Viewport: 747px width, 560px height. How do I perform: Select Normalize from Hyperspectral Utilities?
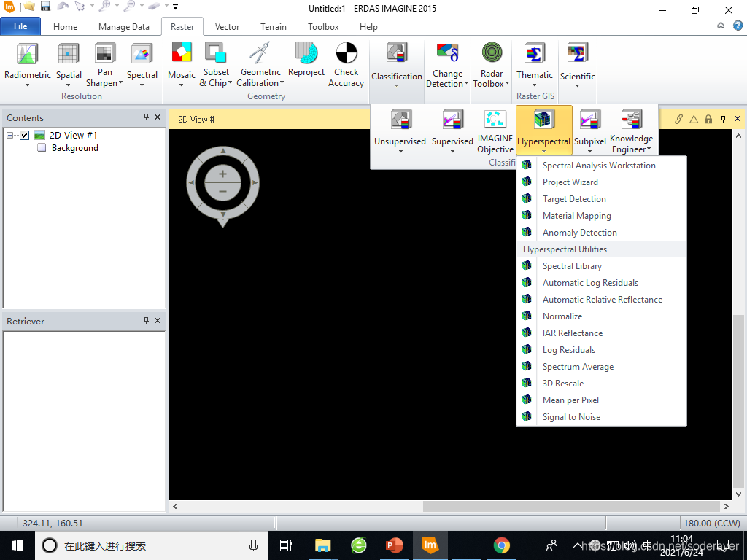pos(601,316)
